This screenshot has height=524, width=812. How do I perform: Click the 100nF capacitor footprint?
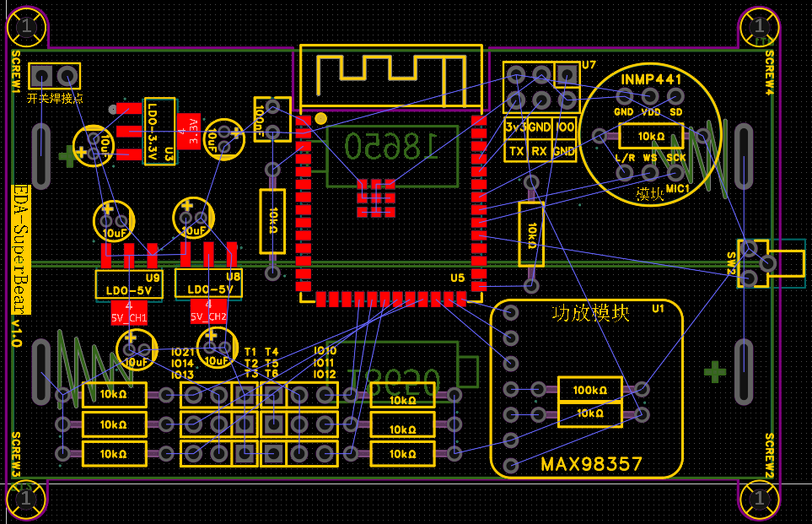pos(272,119)
